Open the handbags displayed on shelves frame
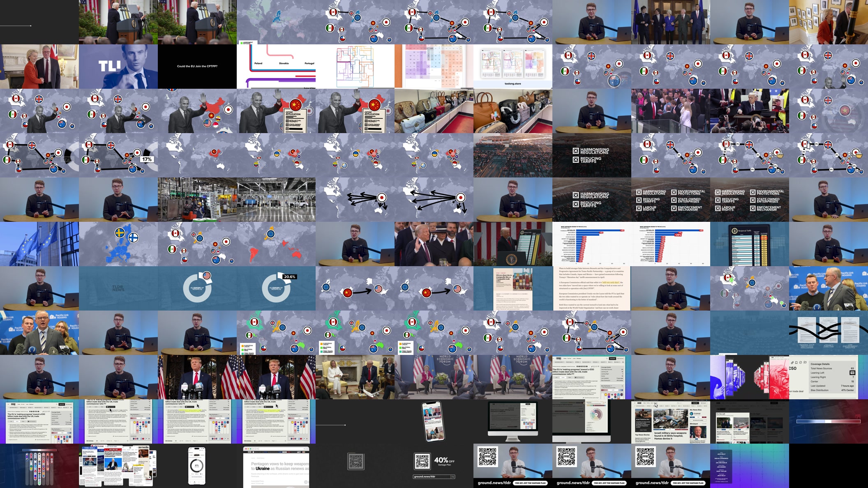Image resolution: width=868 pixels, height=488 pixels. click(x=434, y=111)
